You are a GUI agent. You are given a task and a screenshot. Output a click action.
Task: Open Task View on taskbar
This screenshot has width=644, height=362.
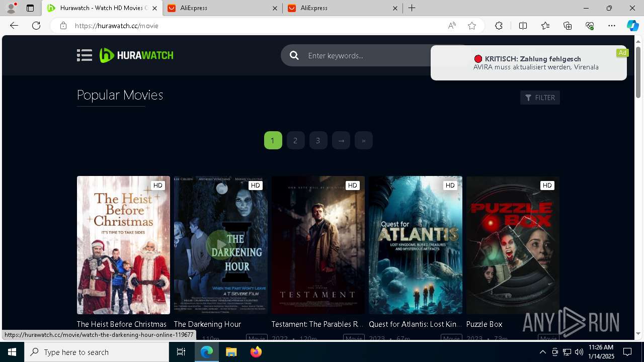181,352
